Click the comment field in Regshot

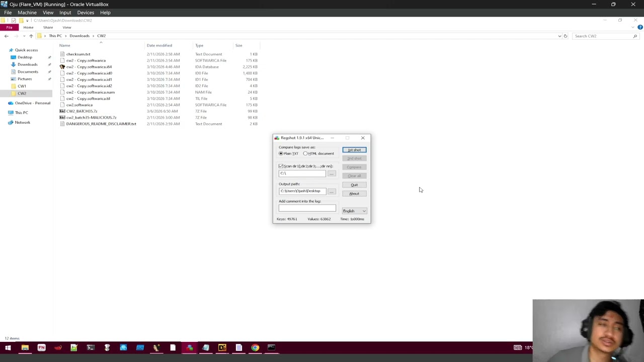point(307,208)
